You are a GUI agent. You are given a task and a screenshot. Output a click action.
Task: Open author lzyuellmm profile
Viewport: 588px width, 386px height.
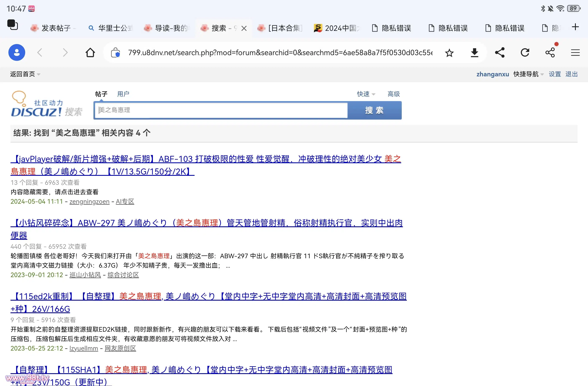[84, 348]
